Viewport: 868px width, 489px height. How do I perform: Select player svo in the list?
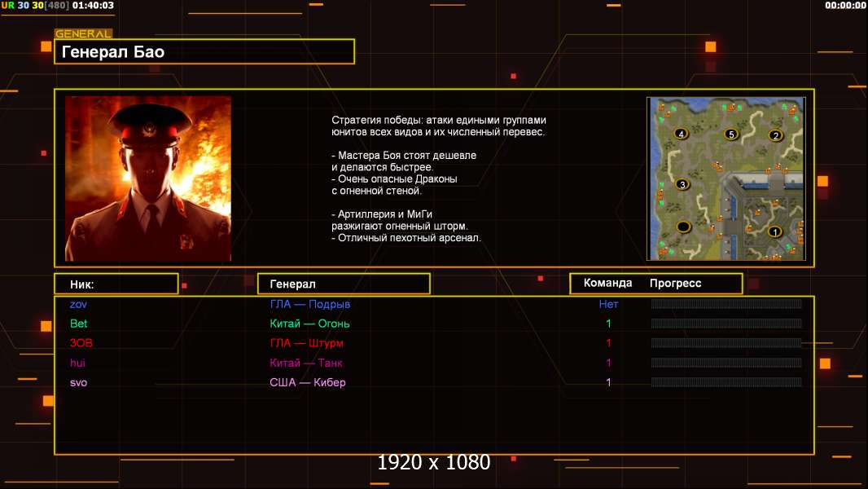(79, 382)
